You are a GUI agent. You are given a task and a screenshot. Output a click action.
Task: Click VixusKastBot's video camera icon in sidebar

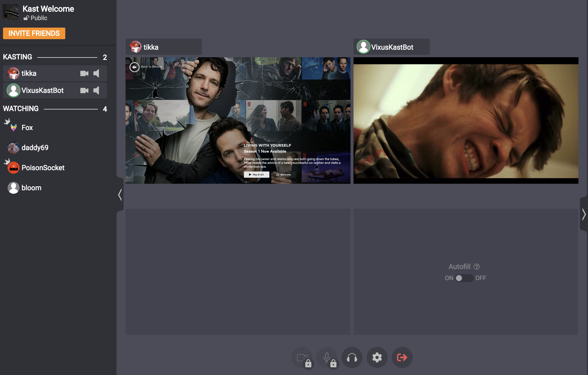pyautogui.click(x=84, y=90)
